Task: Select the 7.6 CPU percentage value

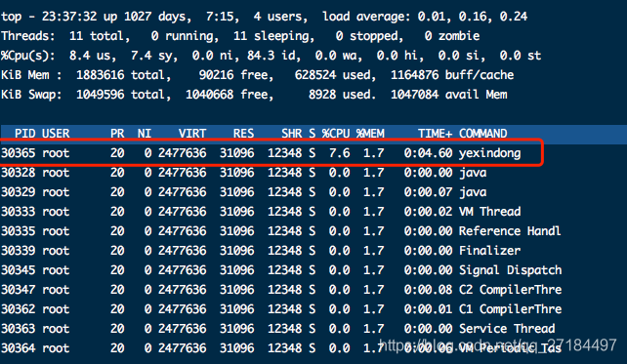Action: 340,152
